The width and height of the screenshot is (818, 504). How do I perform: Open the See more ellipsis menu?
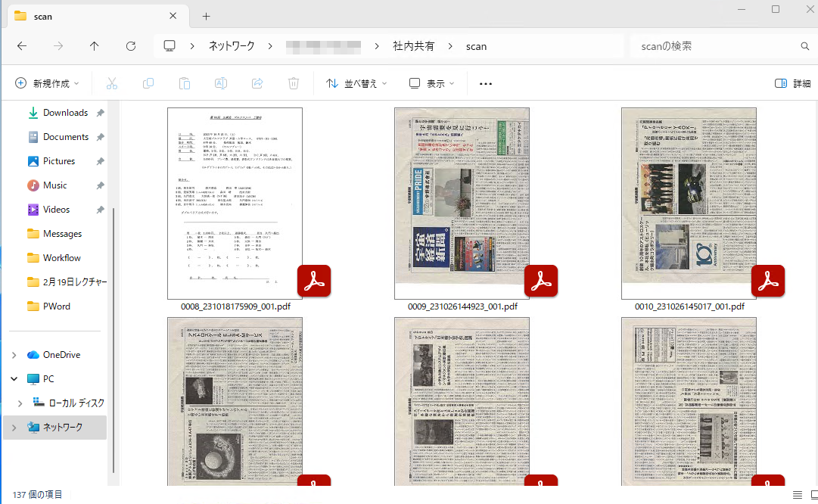click(x=486, y=83)
